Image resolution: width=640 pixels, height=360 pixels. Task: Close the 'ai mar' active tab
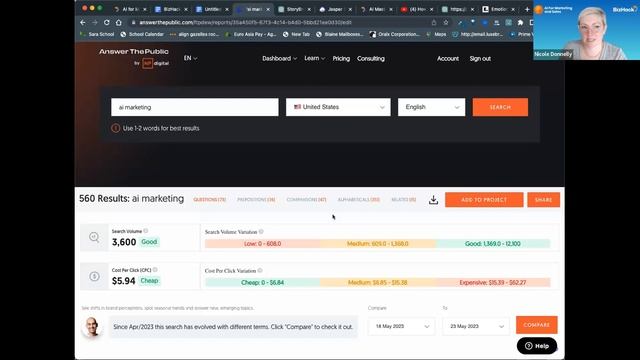pos(268,9)
